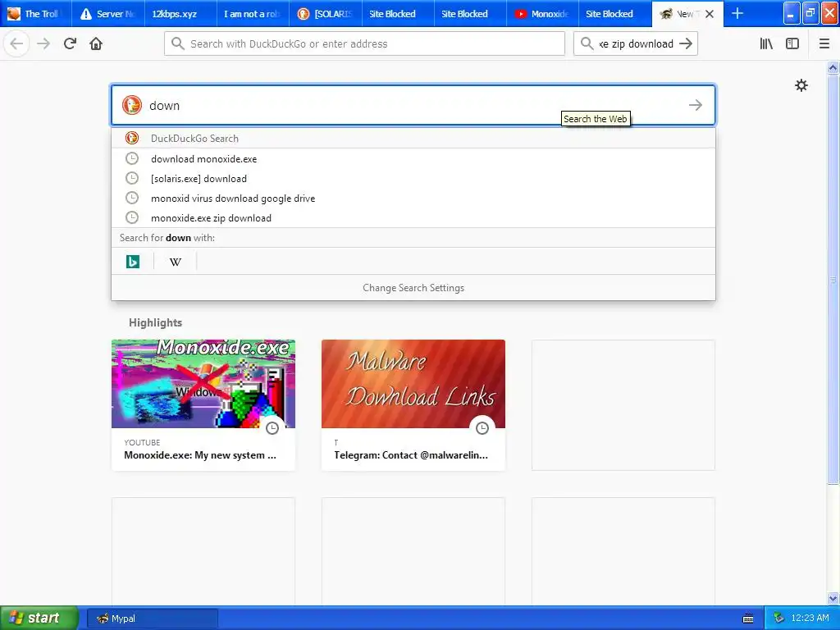
Task: Open the Library bookshelf icon
Action: coord(766,44)
